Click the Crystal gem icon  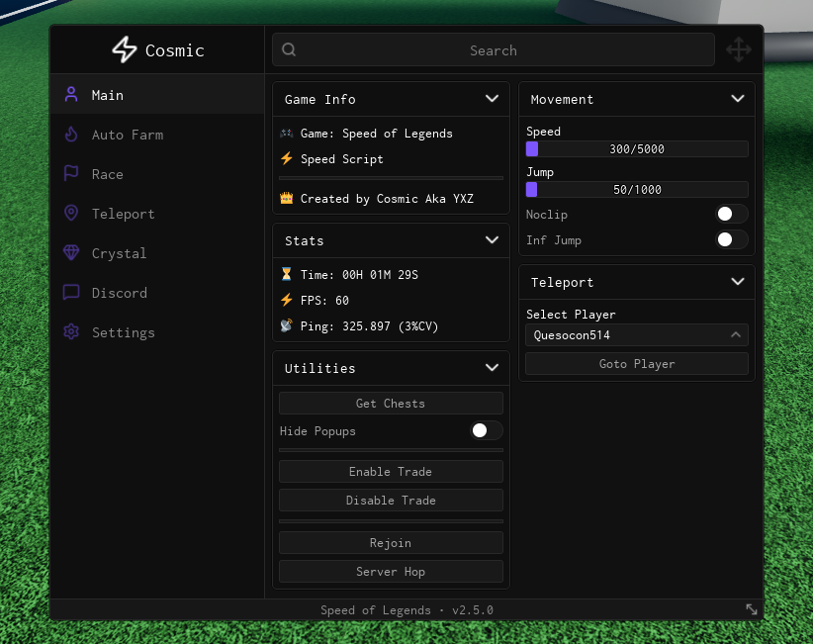pos(71,252)
